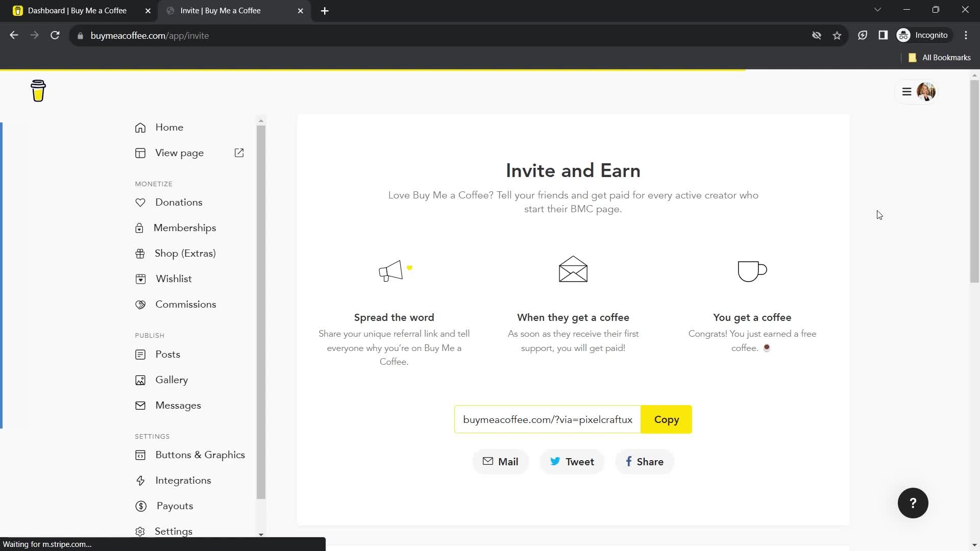This screenshot has width=980, height=551.
Task: Open Shop (Extras) page
Action: click(185, 254)
